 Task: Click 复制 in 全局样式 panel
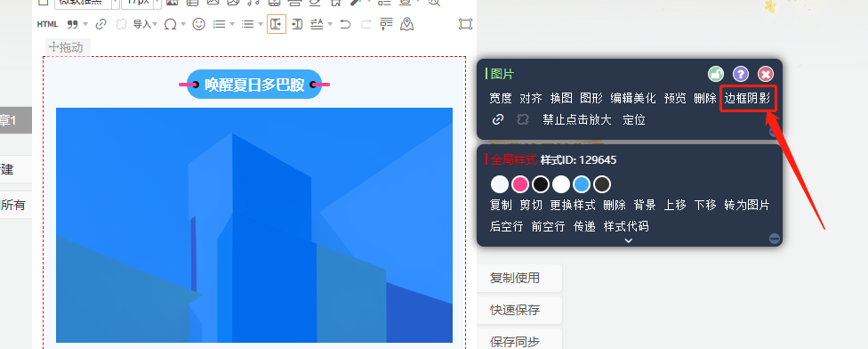point(501,205)
